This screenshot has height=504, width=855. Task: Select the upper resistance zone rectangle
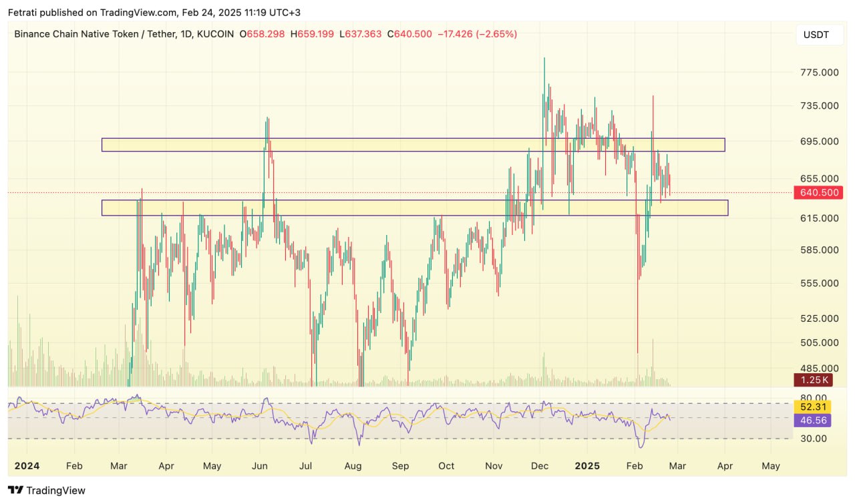click(x=413, y=145)
